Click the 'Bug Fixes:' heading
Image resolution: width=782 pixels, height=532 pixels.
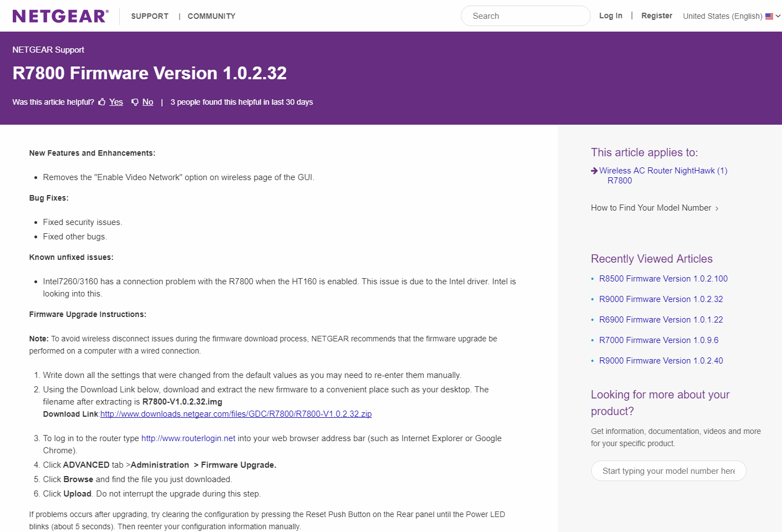(x=49, y=198)
